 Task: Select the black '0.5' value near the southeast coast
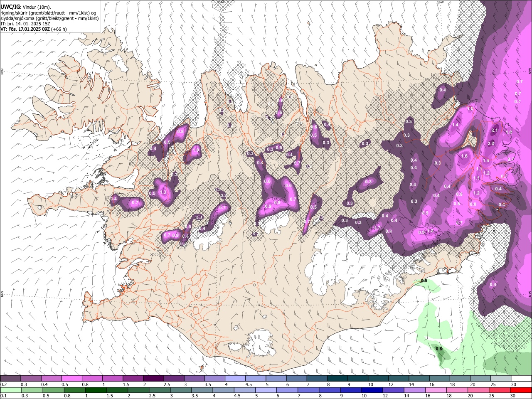tap(424, 281)
